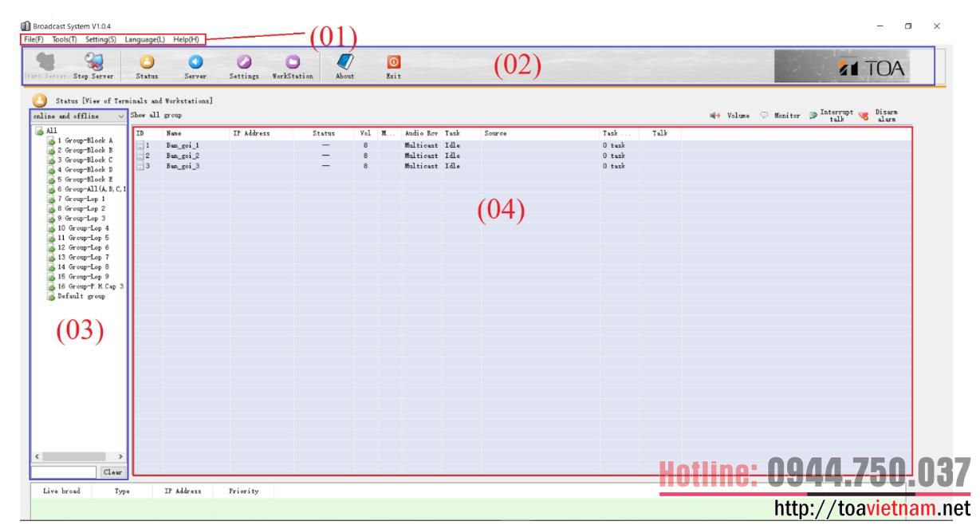The height and width of the screenshot is (529, 980).
Task: Open the Settings toolbar icon
Action: tap(244, 61)
